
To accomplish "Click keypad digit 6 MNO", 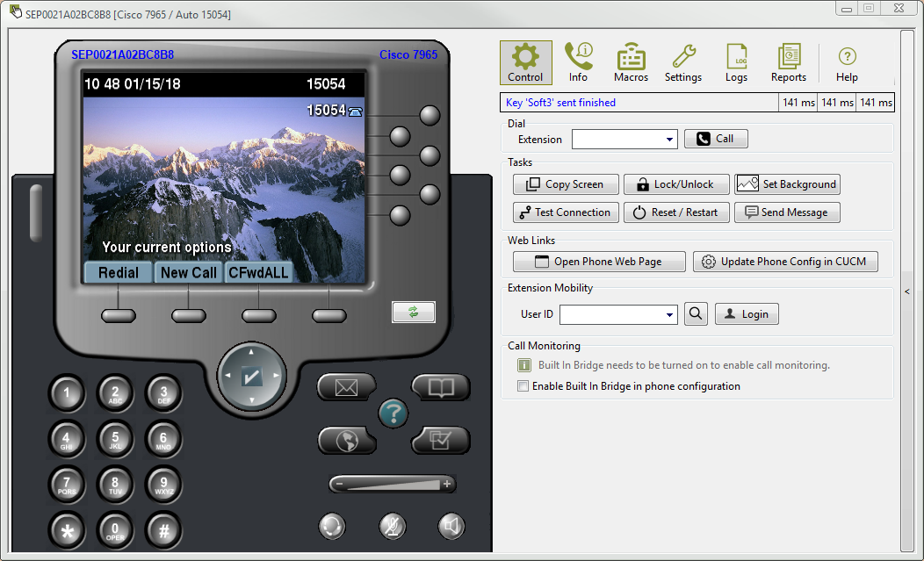I will point(164,440).
